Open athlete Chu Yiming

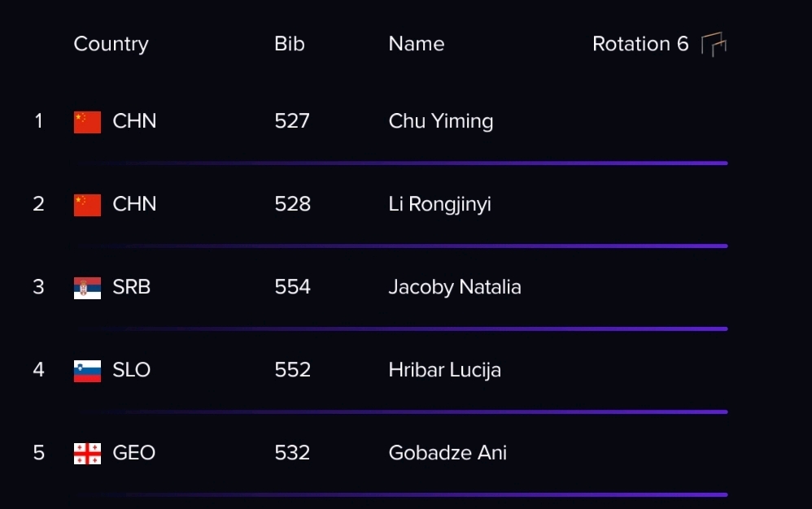pyautogui.click(x=441, y=122)
